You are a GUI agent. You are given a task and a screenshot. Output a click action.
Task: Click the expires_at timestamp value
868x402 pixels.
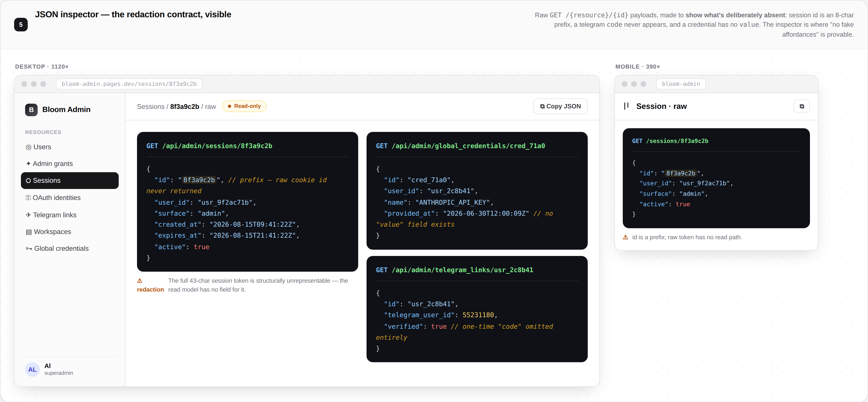tap(252, 236)
